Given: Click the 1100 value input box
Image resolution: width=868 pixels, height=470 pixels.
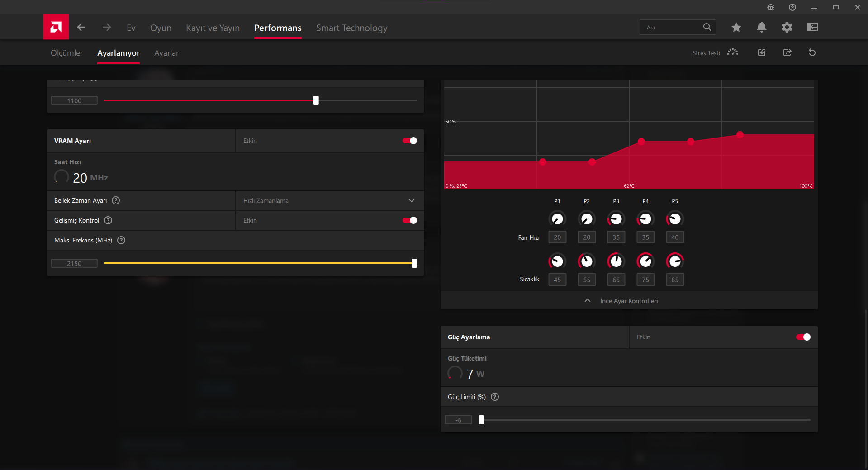Looking at the screenshot, I should [74, 100].
